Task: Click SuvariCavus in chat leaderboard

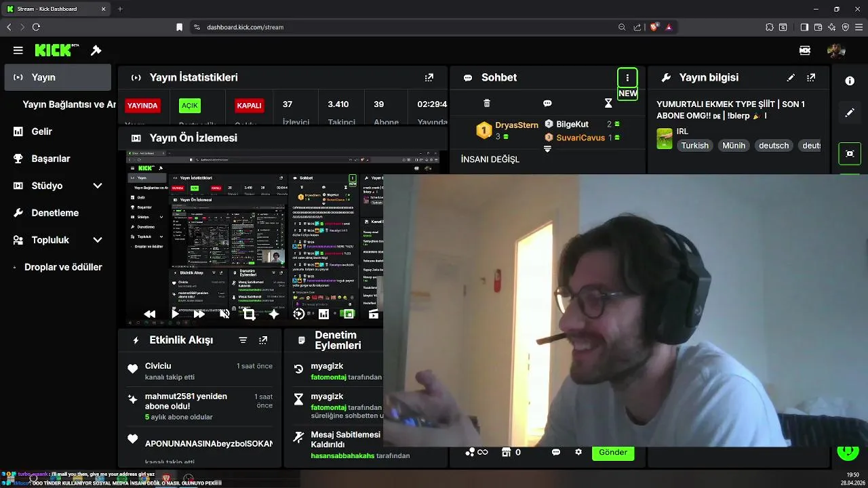Action: 580,138
